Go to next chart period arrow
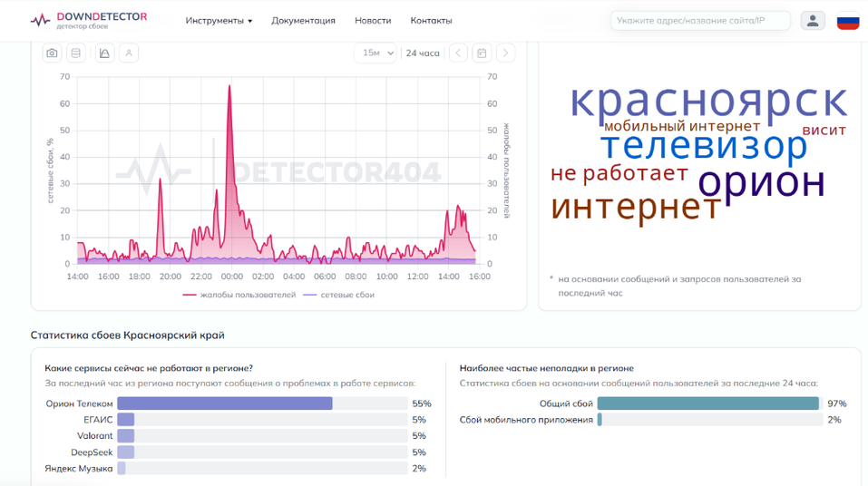Screen dimensions: 868x486 pyautogui.click(x=505, y=53)
